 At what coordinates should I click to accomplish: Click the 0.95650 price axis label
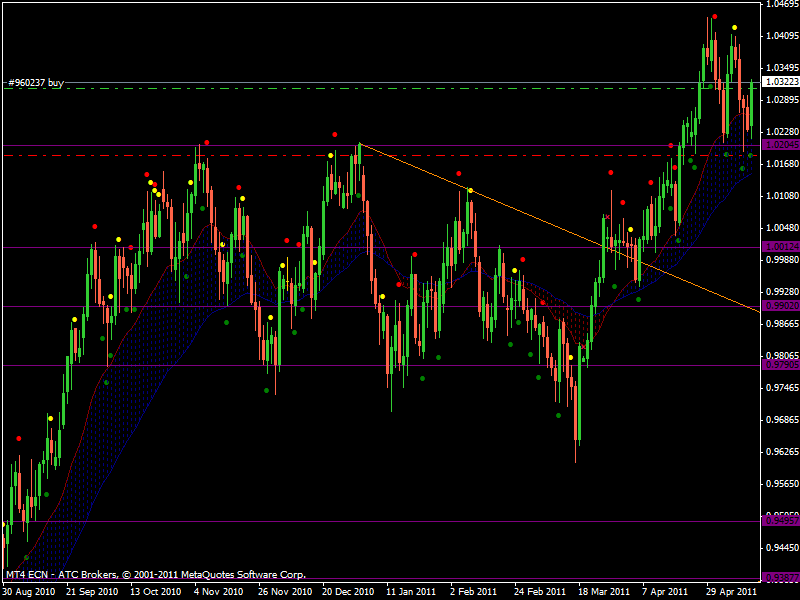pos(782,484)
